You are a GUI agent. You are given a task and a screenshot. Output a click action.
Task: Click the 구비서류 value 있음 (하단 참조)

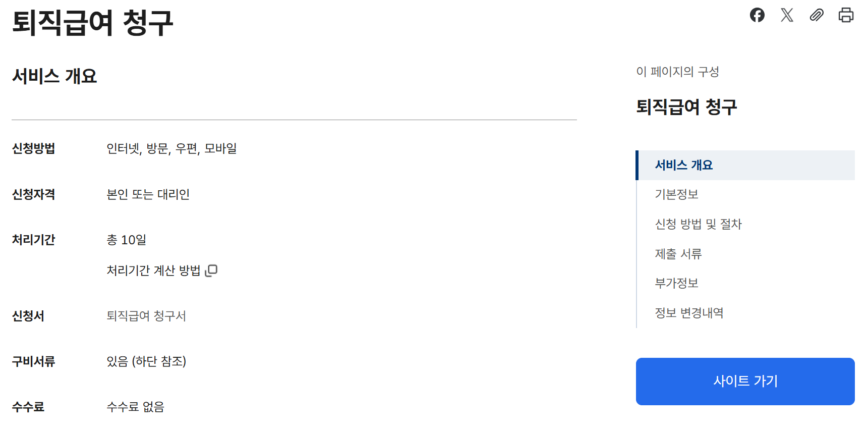click(146, 361)
